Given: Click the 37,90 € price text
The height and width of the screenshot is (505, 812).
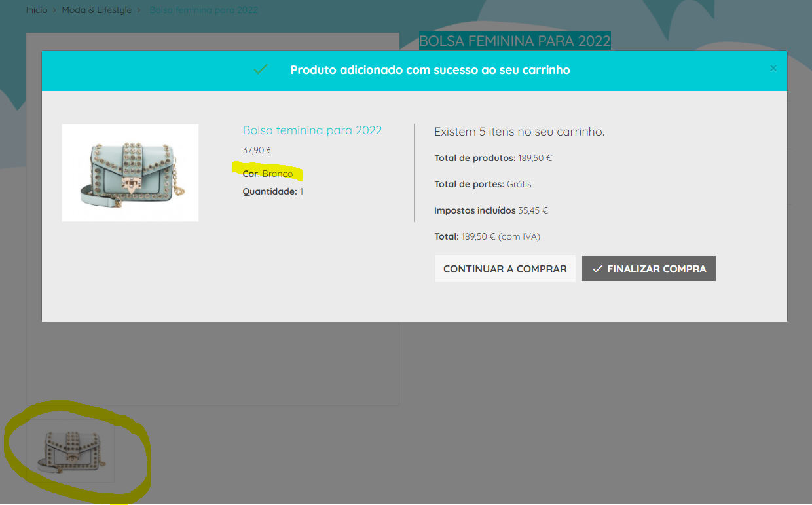Looking at the screenshot, I should (x=257, y=150).
